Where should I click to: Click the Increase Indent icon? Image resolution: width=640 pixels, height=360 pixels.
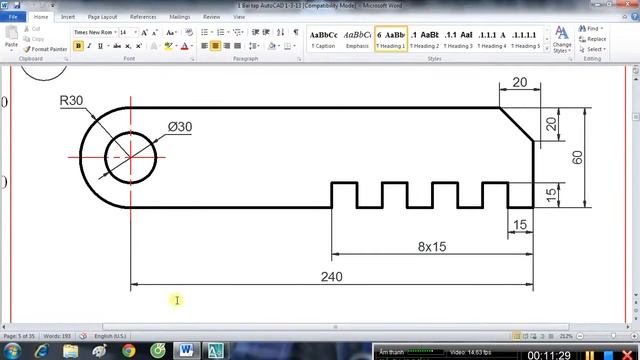click(x=266, y=32)
